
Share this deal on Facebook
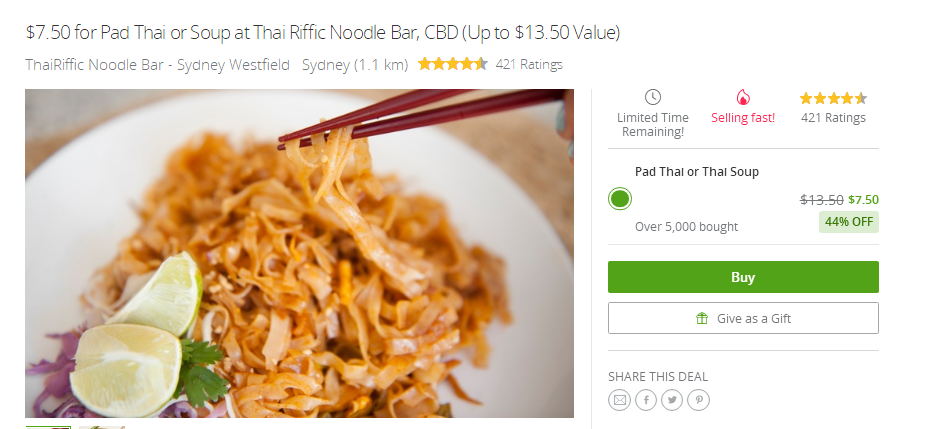646,400
